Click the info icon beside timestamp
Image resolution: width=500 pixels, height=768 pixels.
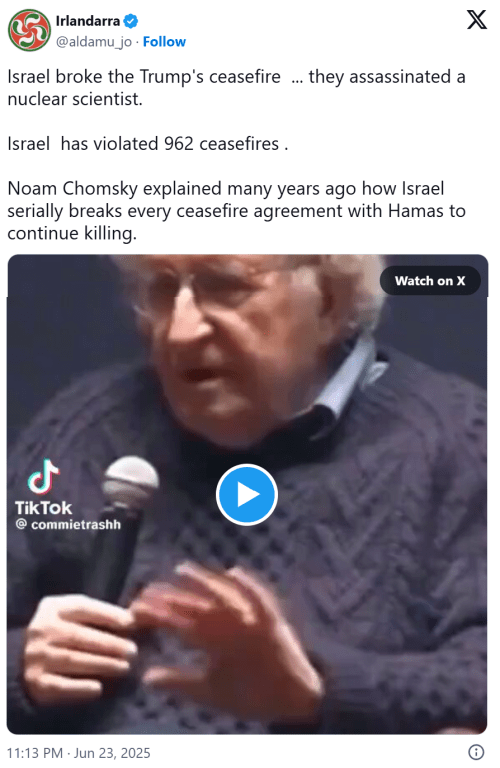tap(476, 752)
